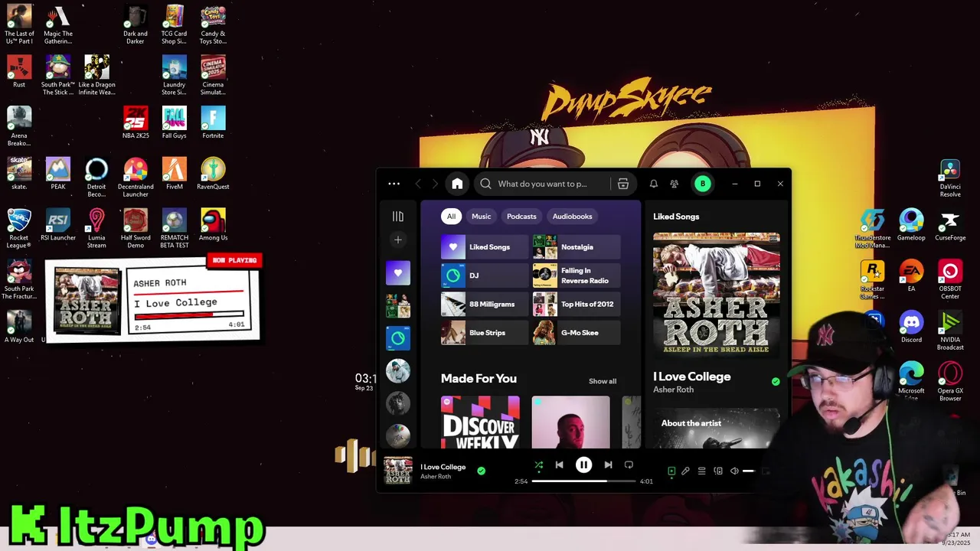Open the Nostalgia playlist tile
The width and height of the screenshot is (980, 551).
[x=577, y=247]
